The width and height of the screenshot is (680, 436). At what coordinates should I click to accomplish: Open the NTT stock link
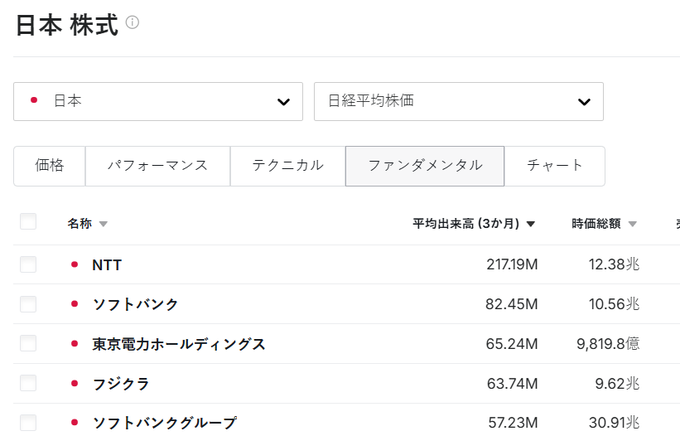click(107, 265)
